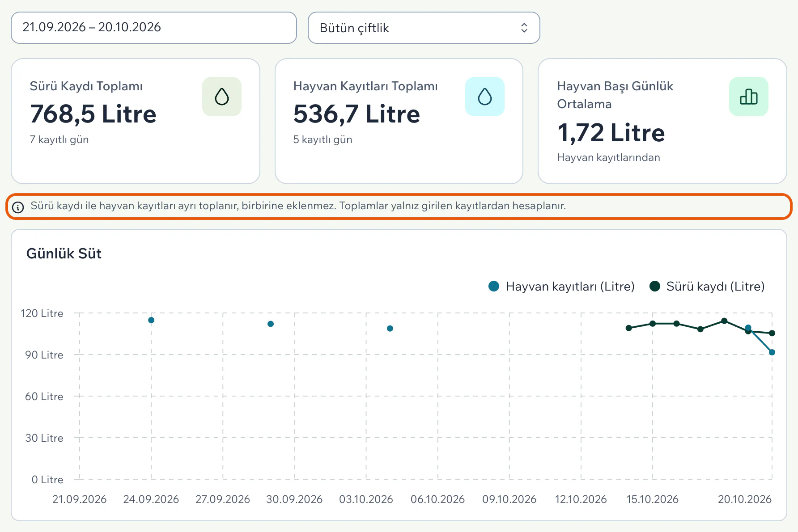Click the "Günlük Süt" chart heading
The width and height of the screenshot is (798, 532).
pos(64,253)
